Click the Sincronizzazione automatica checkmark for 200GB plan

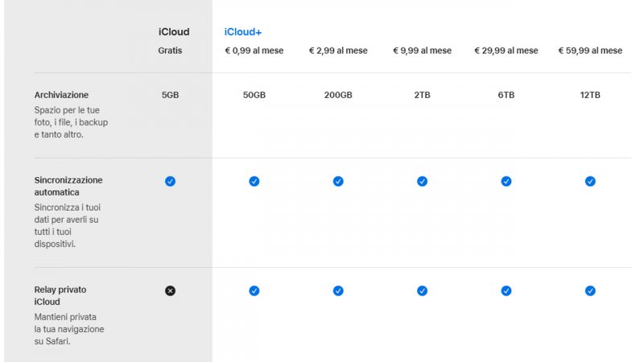tap(338, 181)
